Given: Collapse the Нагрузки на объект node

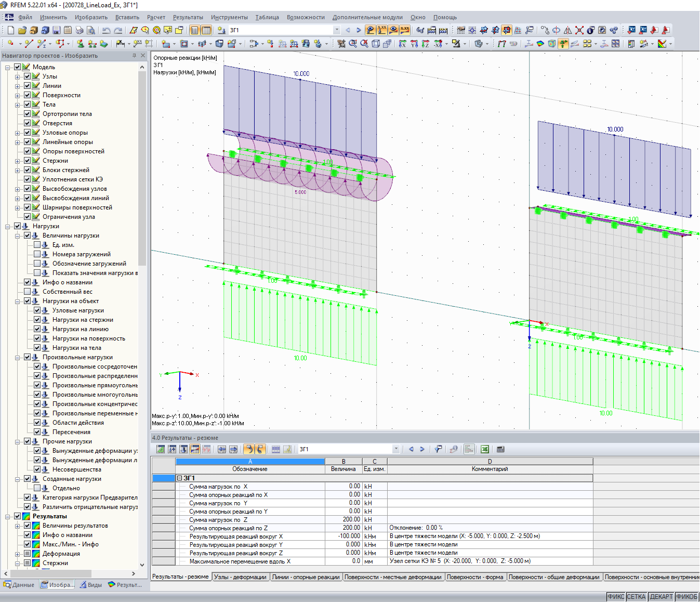Looking at the screenshot, I should click(x=18, y=301).
